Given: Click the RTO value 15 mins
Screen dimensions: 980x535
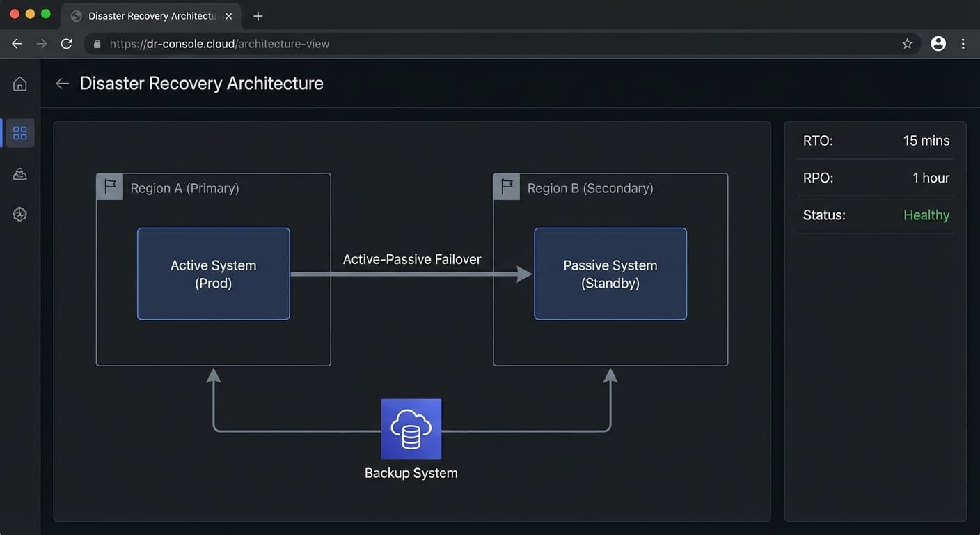Looking at the screenshot, I should click(x=926, y=141).
